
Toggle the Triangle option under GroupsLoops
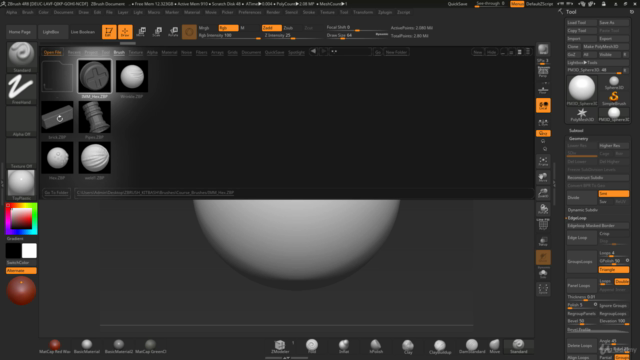613,270
